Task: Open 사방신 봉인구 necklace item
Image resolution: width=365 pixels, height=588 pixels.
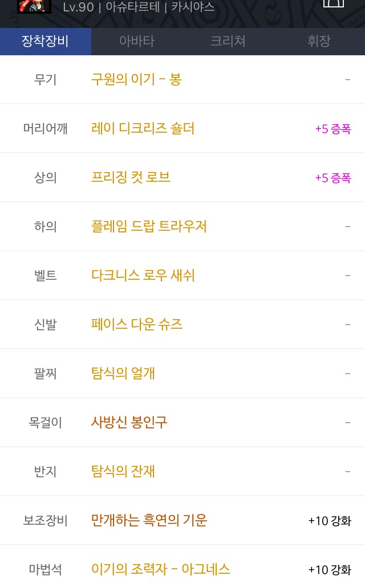Action: pos(129,423)
